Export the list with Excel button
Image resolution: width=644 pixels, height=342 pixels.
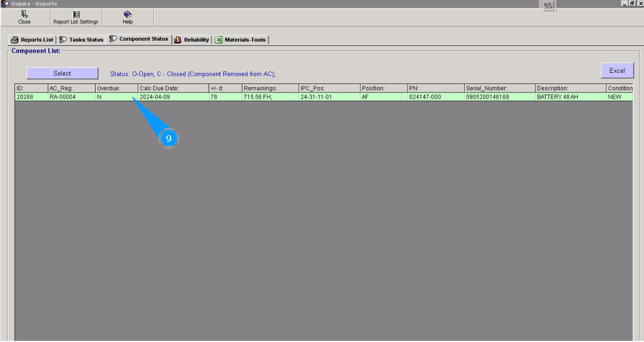coord(617,71)
